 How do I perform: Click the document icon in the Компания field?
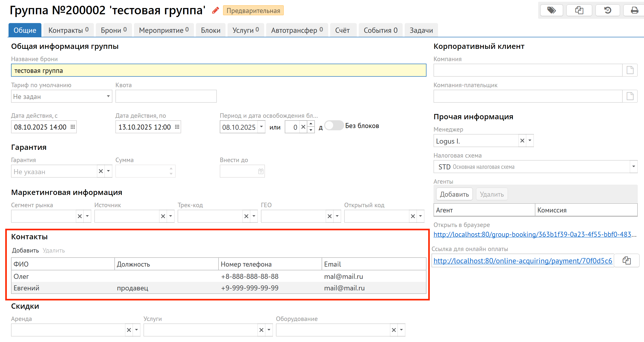coord(630,70)
